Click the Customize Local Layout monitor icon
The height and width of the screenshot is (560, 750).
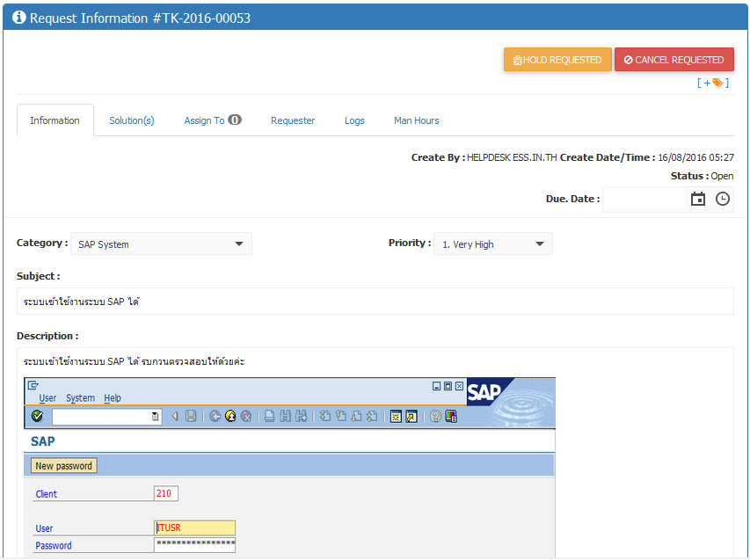pyautogui.click(x=451, y=416)
